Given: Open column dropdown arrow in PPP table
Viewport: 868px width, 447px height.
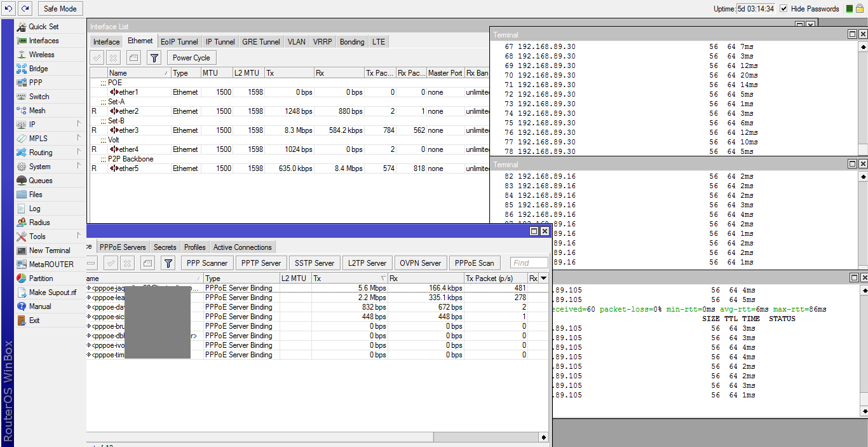Looking at the screenshot, I should click(543, 279).
